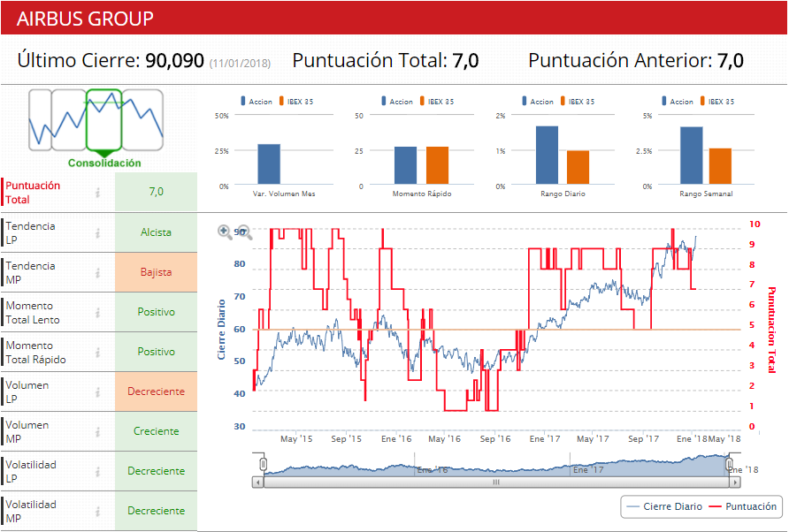
Task: Click the Último Cierre value 90,090
Action: click(174, 60)
